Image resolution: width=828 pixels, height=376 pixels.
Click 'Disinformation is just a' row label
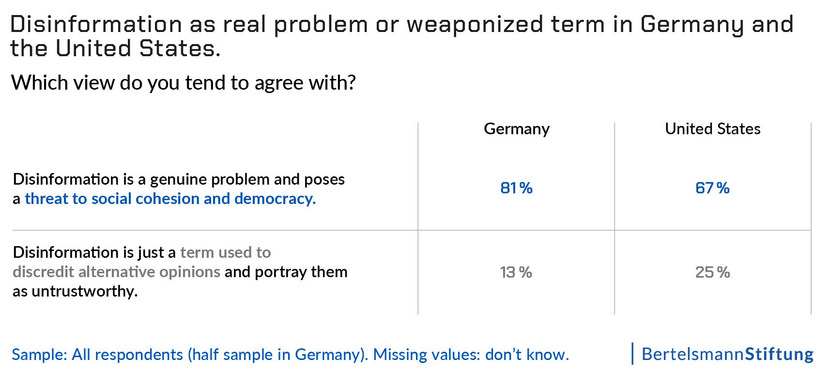point(95,252)
